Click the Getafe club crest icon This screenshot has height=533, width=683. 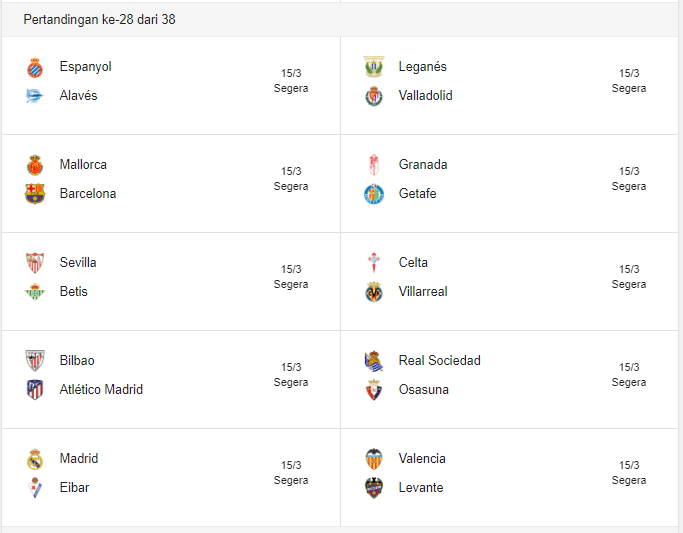click(374, 194)
